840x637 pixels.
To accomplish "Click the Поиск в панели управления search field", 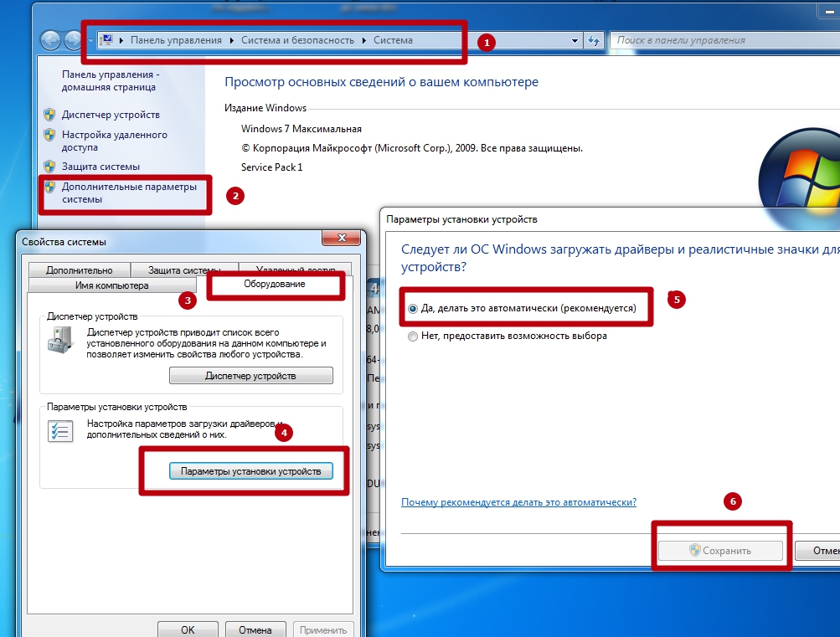I will pos(724,40).
